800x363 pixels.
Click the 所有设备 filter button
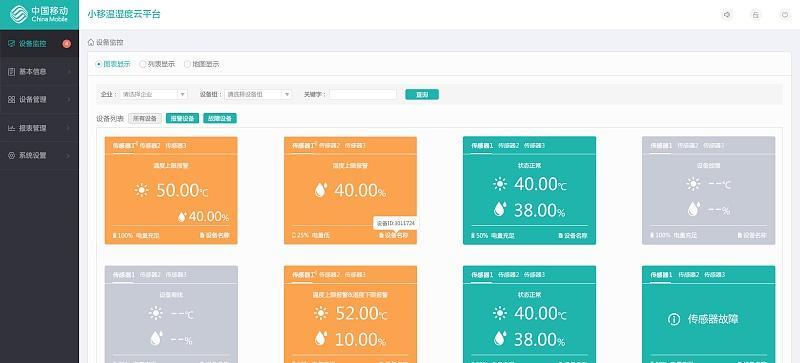point(145,118)
